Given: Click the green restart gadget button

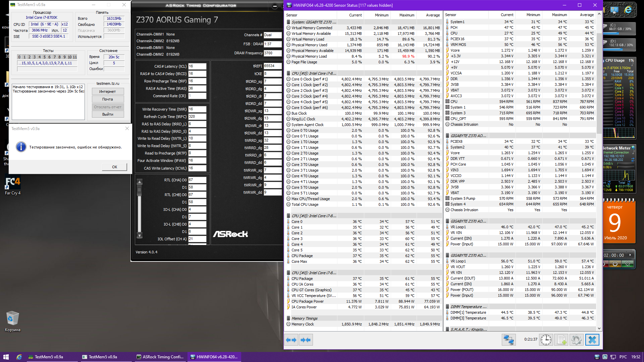Looking at the screenshot, I should pos(627,264).
